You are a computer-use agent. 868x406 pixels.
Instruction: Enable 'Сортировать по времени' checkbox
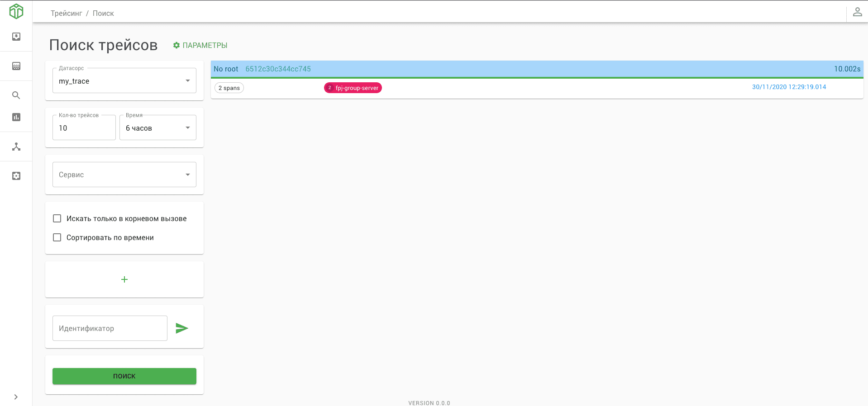57,237
